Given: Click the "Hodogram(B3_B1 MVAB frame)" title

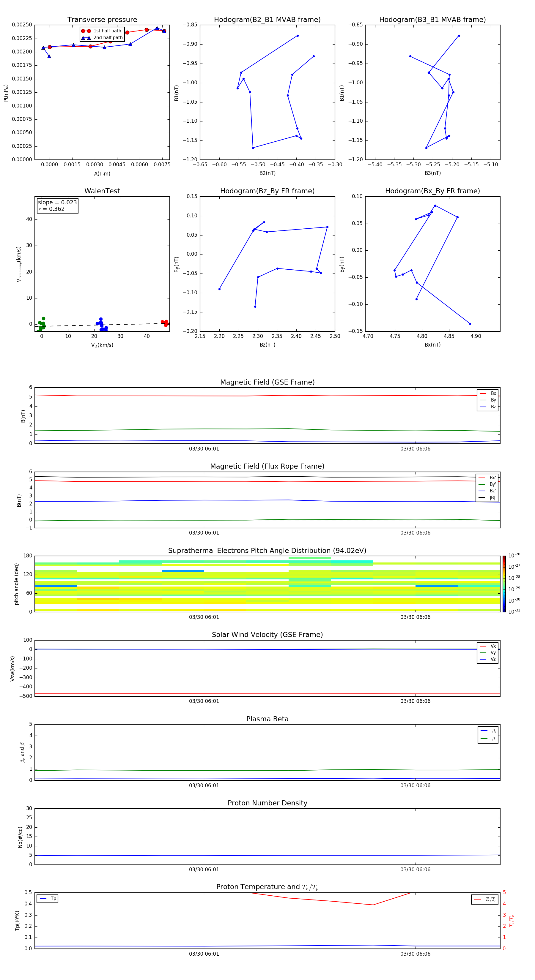Looking at the screenshot, I should [x=432, y=20].
